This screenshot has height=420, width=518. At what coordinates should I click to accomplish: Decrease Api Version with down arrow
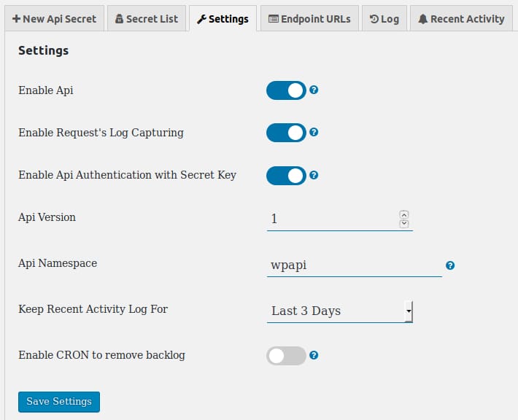coord(404,223)
